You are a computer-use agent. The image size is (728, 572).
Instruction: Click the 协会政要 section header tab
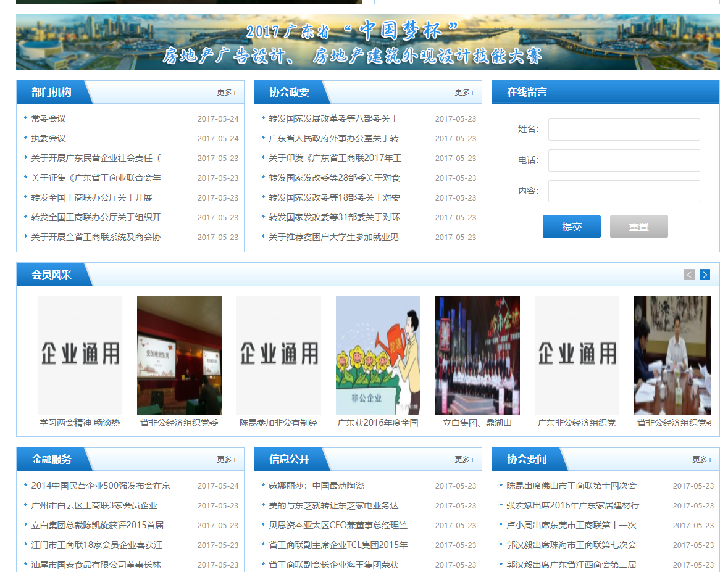(289, 93)
